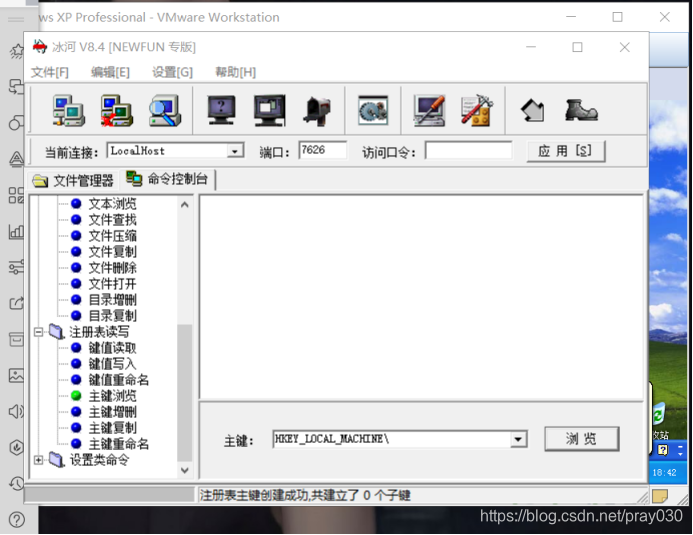This screenshot has height=535, width=693.
Task: Click the tree vertical scrollbar thumb
Action: [x=185, y=392]
